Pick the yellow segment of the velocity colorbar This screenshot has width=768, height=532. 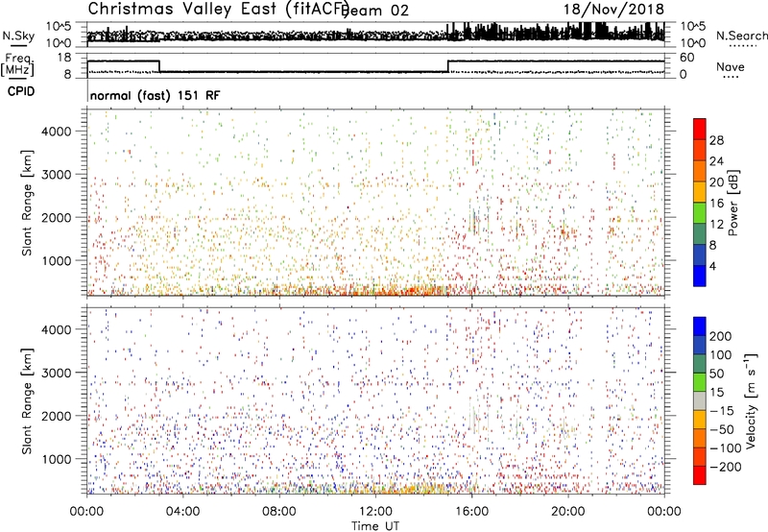pyautogui.click(x=700, y=420)
